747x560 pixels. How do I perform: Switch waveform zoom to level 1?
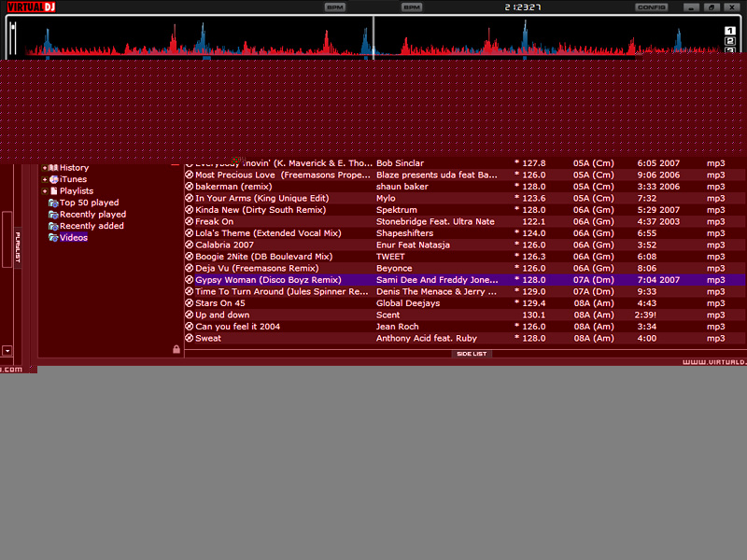pyautogui.click(x=730, y=31)
